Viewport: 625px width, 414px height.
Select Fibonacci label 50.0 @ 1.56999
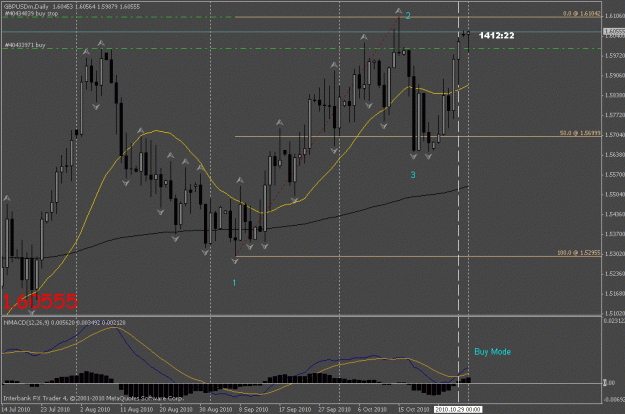[580, 133]
